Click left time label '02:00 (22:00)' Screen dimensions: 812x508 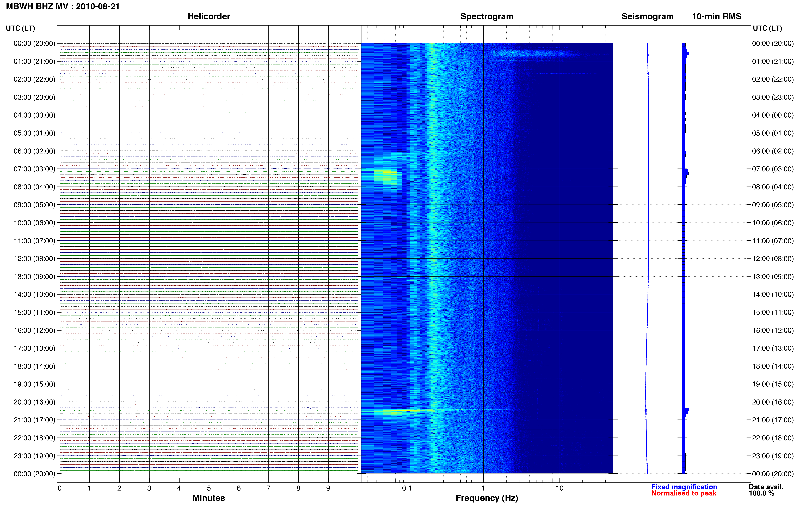[34, 79]
